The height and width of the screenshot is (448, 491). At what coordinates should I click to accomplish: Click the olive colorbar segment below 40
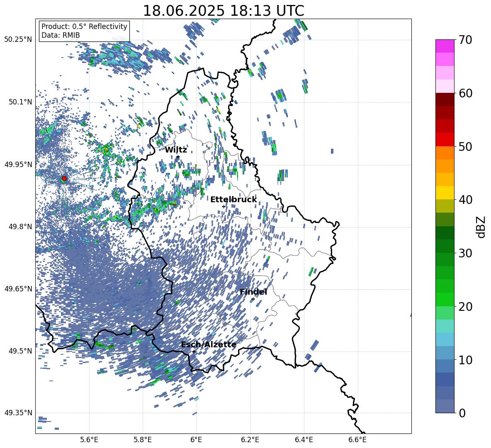coord(445,206)
